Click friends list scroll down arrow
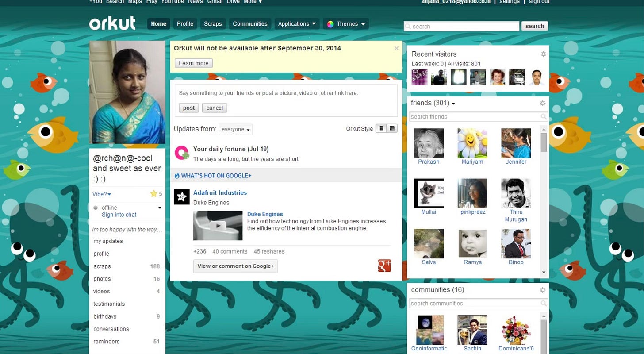This screenshot has height=354, width=644. click(544, 273)
